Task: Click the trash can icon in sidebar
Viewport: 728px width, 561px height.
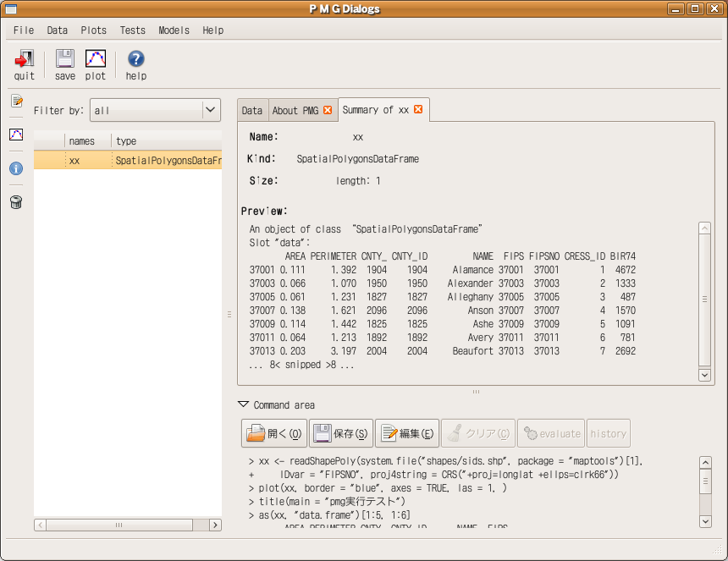Action: [16, 201]
